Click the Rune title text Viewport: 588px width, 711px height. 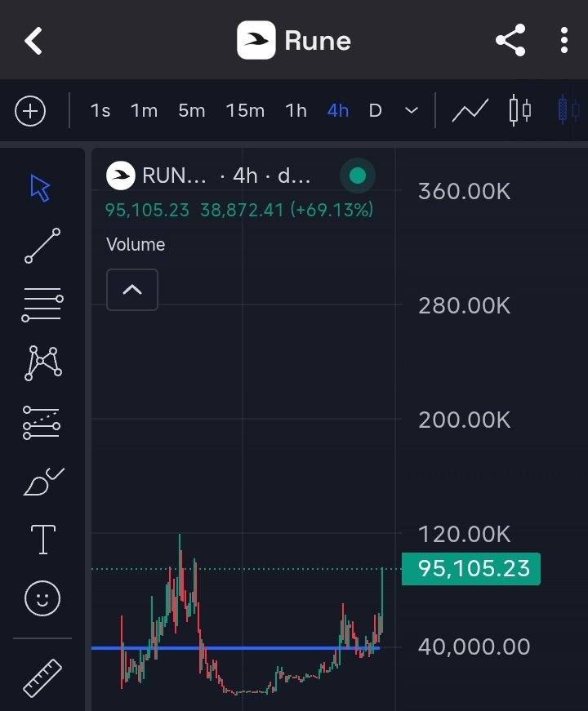[x=318, y=41]
